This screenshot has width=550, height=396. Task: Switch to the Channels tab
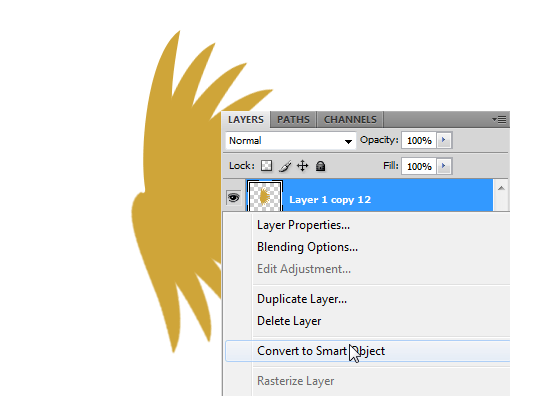pos(350,120)
